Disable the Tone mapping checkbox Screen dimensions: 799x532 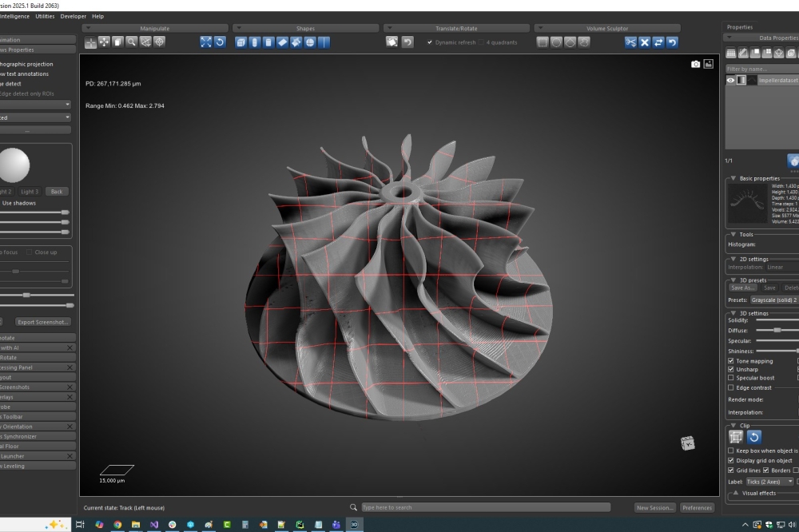[731, 361]
